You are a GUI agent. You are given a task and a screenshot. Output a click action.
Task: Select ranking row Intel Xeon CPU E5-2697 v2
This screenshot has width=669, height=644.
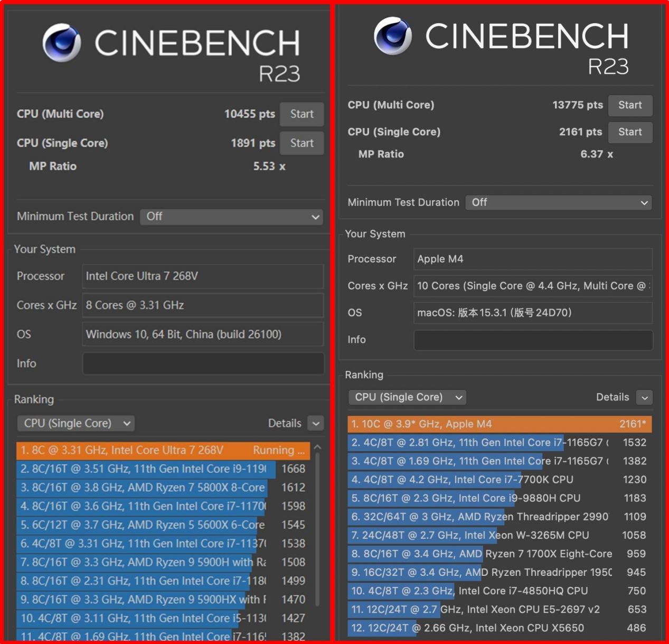pos(500,609)
